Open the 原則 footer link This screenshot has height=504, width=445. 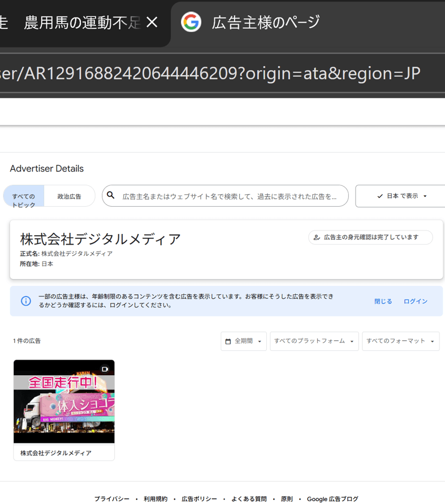[x=287, y=499]
